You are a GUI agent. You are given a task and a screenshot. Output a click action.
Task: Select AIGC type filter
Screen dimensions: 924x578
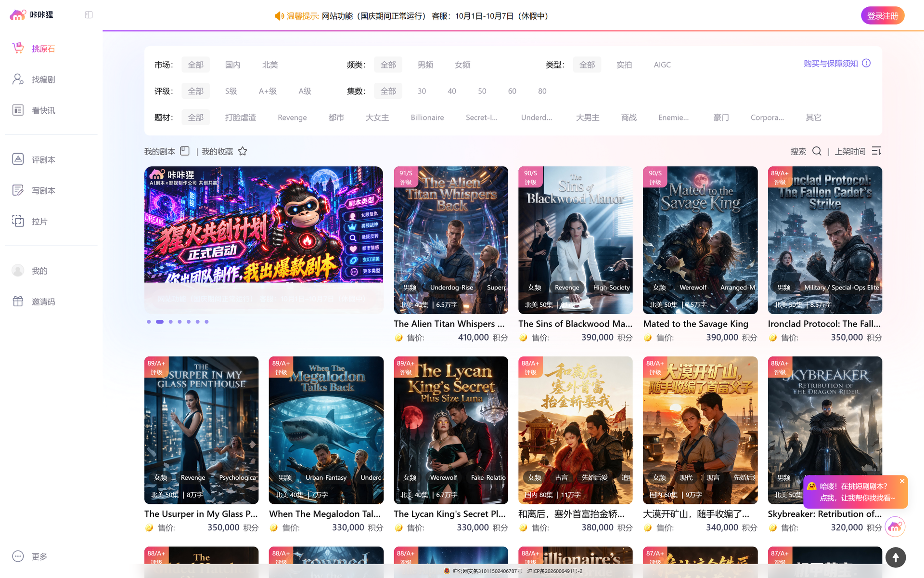(662, 65)
